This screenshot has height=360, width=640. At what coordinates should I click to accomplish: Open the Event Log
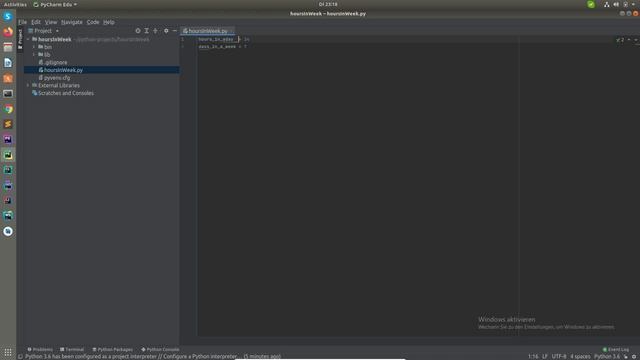tap(616, 349)
